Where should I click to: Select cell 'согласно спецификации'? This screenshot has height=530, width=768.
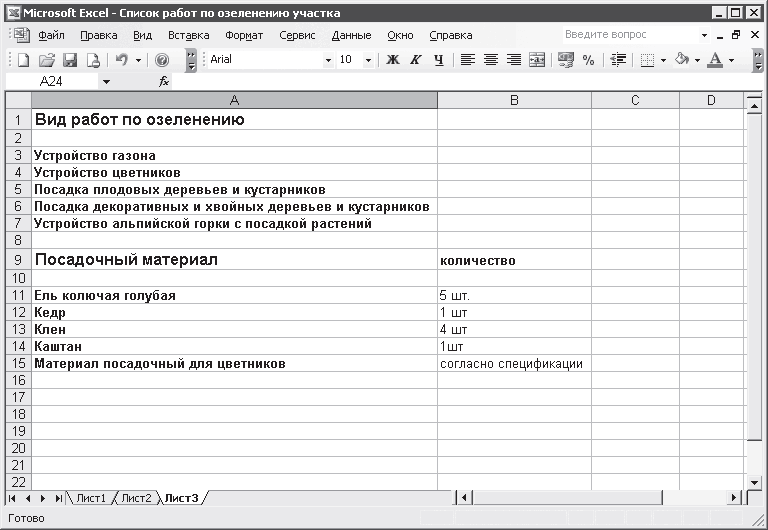514,363
